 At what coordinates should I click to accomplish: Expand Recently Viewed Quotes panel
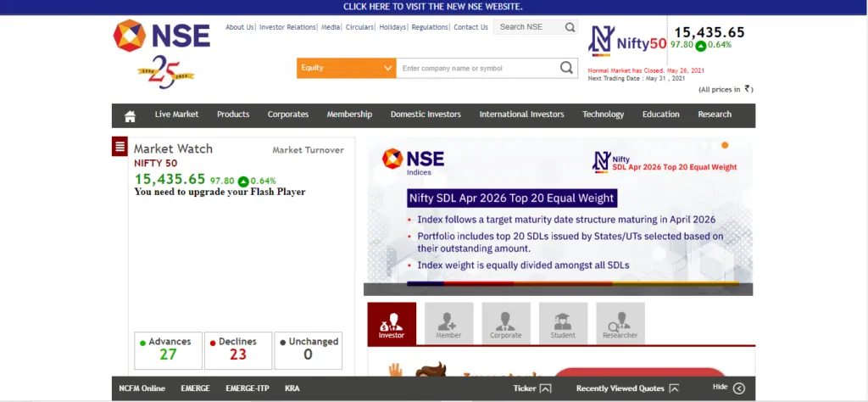627,388
